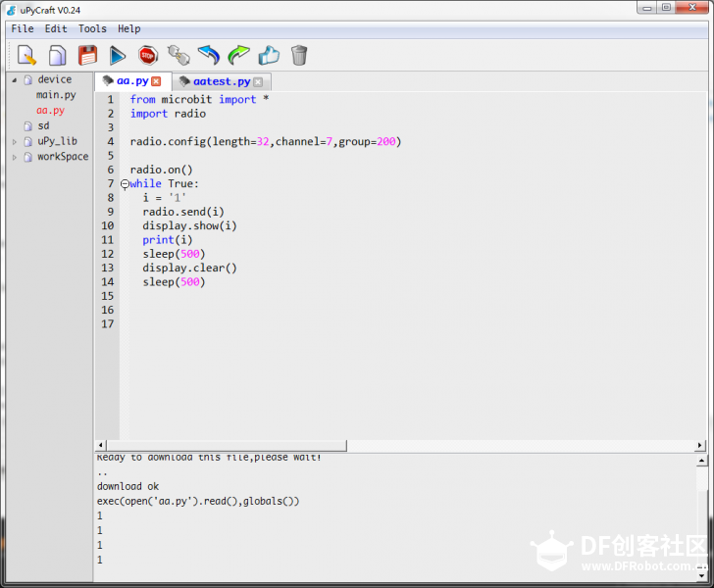Screen dimensions: 714x588
Task: Select main.py in device tree
Action: click(x=56, y=95)
